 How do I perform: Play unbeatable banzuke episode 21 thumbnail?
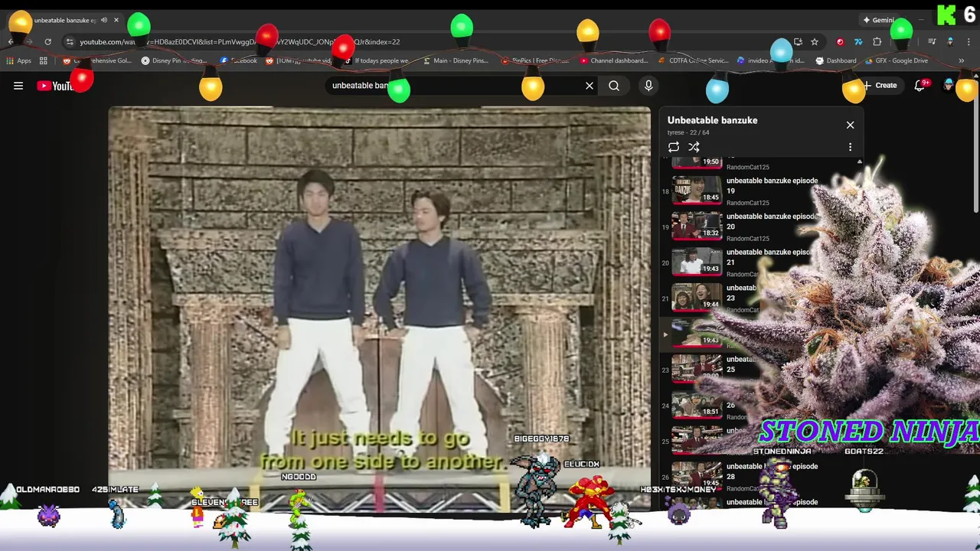pyautogui.click(x=697, y=261)
